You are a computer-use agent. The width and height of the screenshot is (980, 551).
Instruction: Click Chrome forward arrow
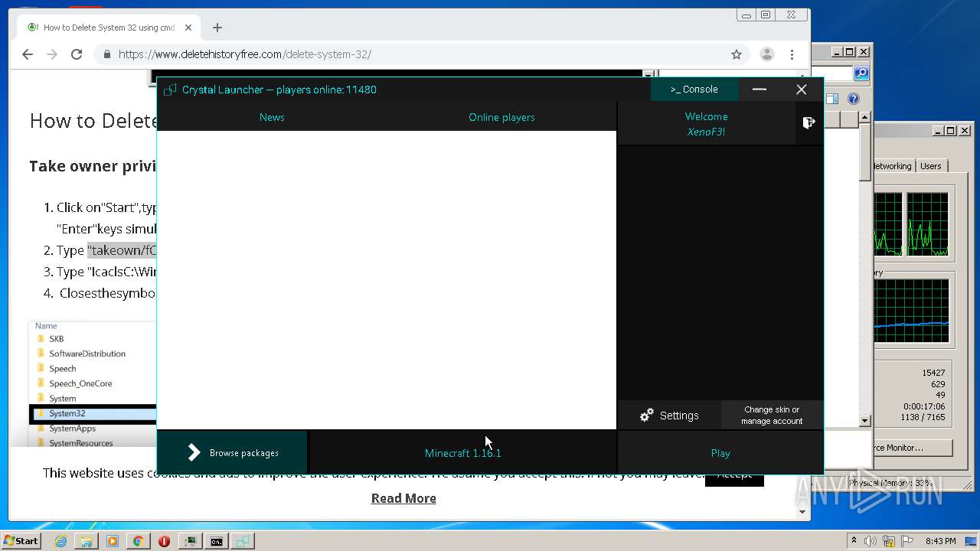tap(52, 54)
